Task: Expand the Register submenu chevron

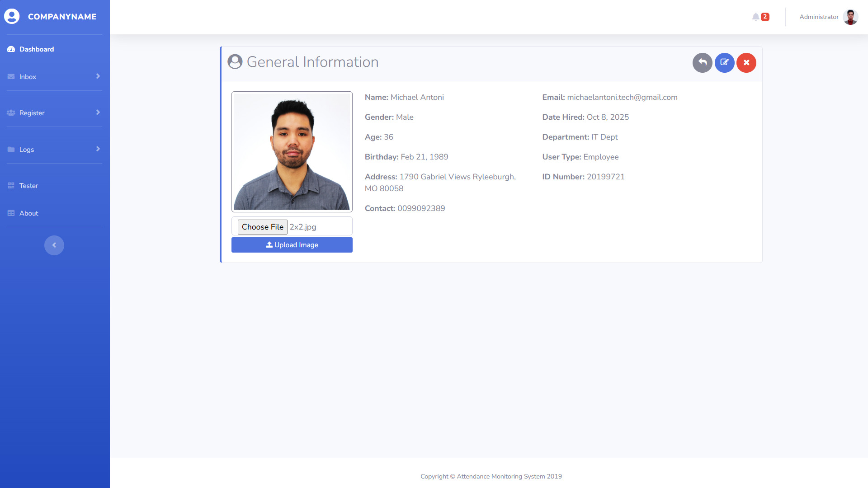Action: click(98, 113)
